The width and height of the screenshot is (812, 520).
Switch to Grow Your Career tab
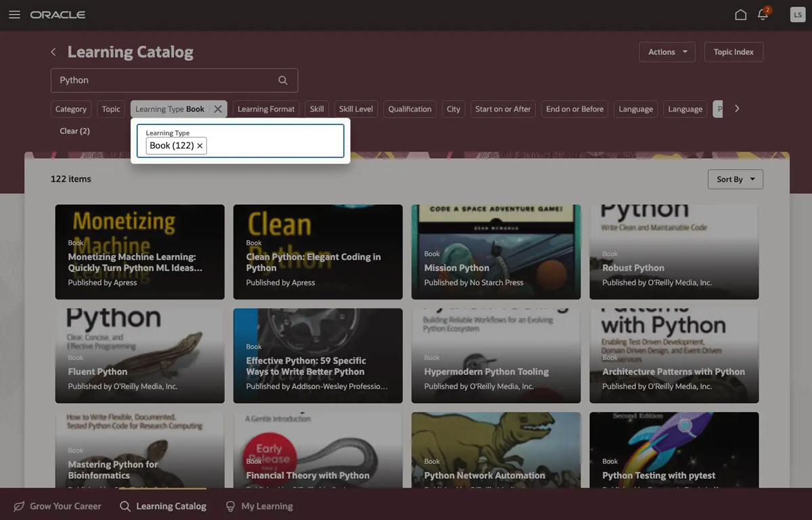coord(58,506)
